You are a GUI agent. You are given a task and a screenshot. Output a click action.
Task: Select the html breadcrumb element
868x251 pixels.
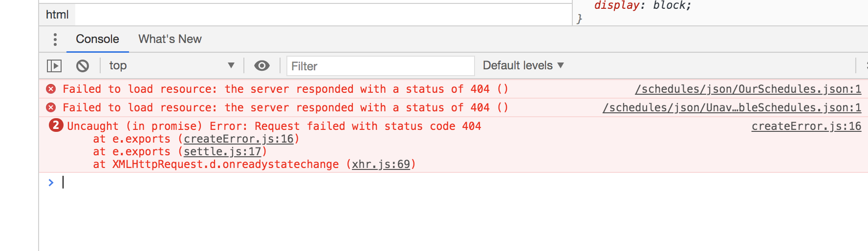click(57, 15)
